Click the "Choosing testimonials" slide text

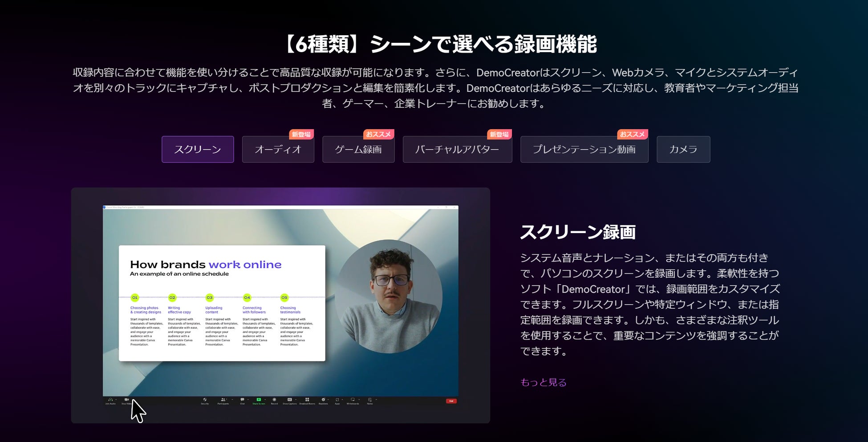[290, 310]
